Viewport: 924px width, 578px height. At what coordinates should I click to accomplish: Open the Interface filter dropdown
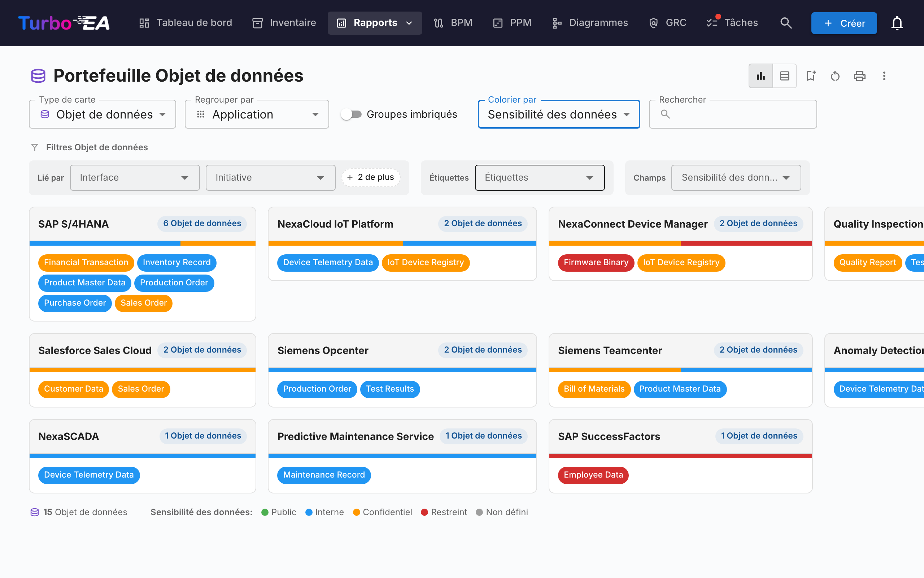(135, 177)
